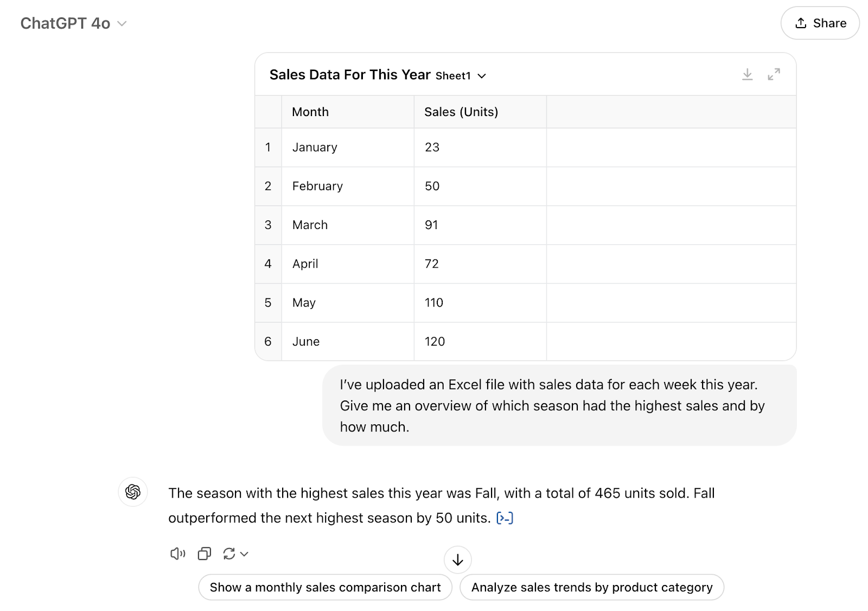The height and width of the screenshot is (611, 868).
Task: Select the Sheet1 tab label
Action: point(454,75)
